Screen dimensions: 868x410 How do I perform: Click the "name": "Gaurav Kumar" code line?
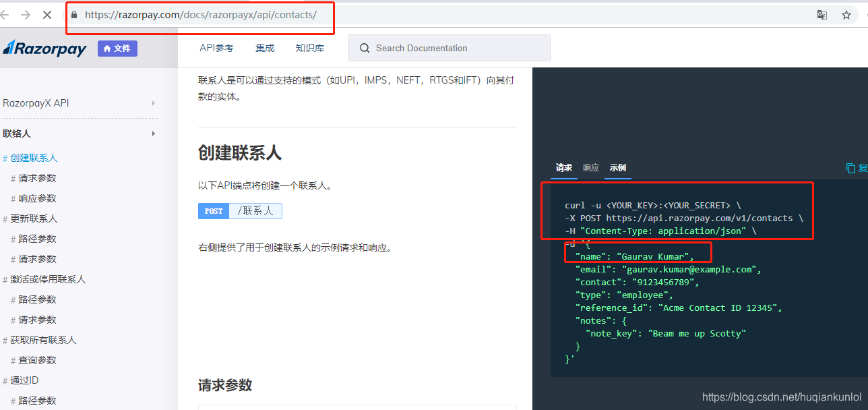tap(634, 256)
